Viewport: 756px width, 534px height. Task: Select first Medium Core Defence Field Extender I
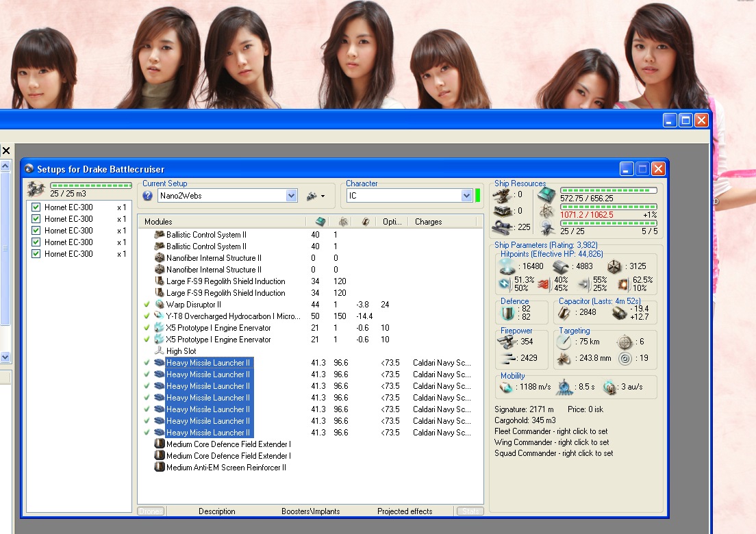(229, 444)
